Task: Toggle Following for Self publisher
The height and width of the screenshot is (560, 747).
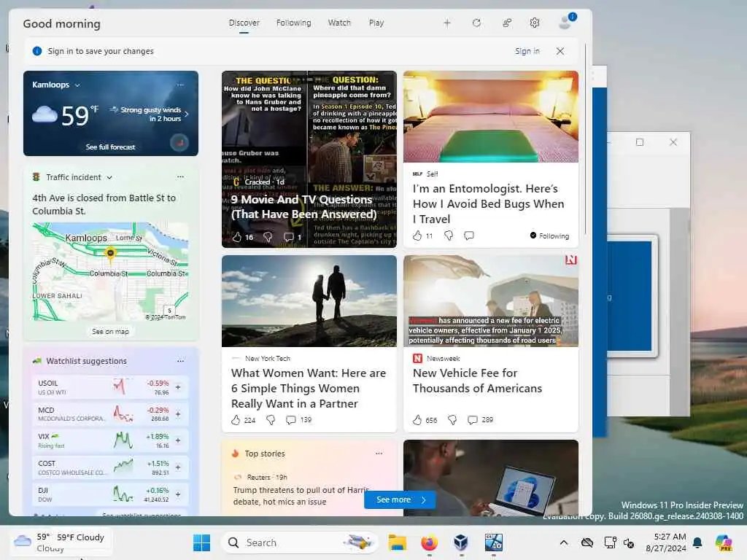Action: point(549,236)
